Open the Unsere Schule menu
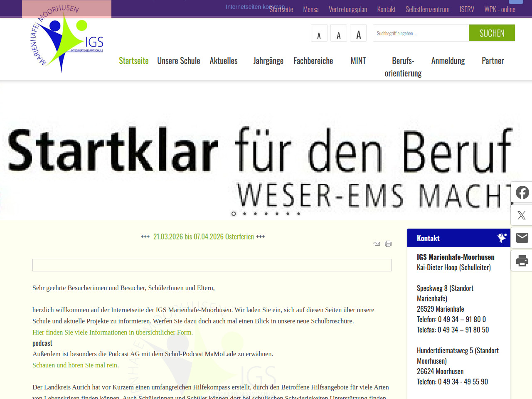Viewport: 532px width, 399px height. click(179, 61)
